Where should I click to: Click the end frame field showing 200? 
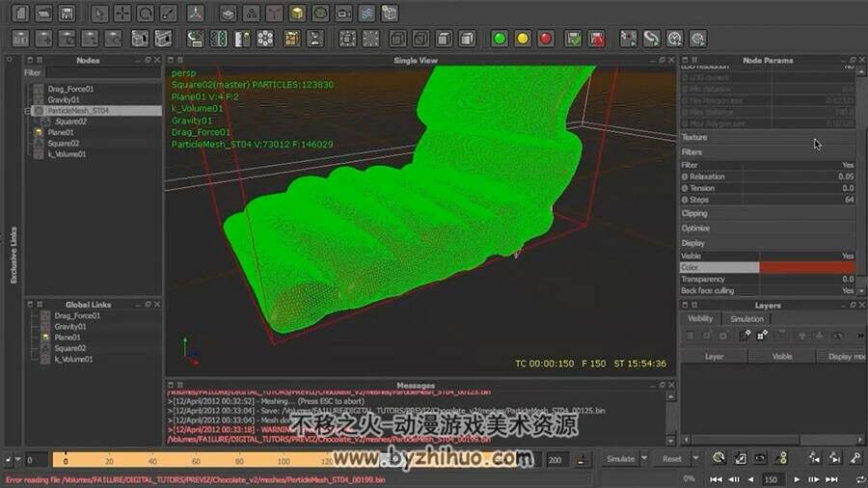coord(556,460)
